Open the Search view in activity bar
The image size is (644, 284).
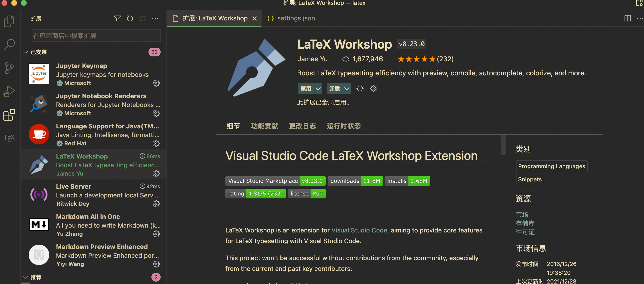pyautogui.click(x=9, y=44)
